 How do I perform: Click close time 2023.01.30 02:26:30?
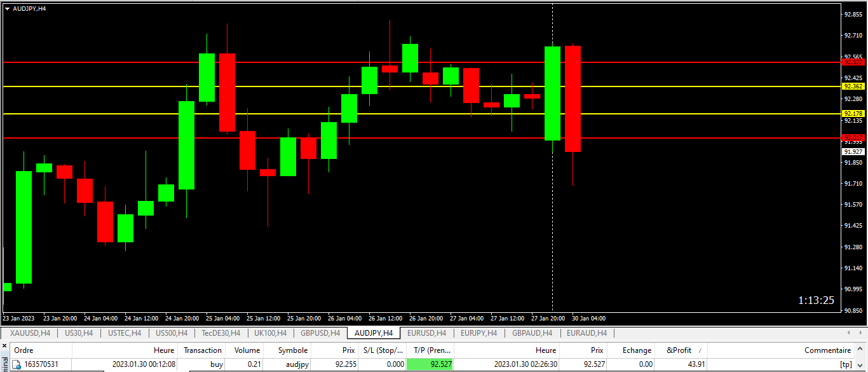coord(525,364)
